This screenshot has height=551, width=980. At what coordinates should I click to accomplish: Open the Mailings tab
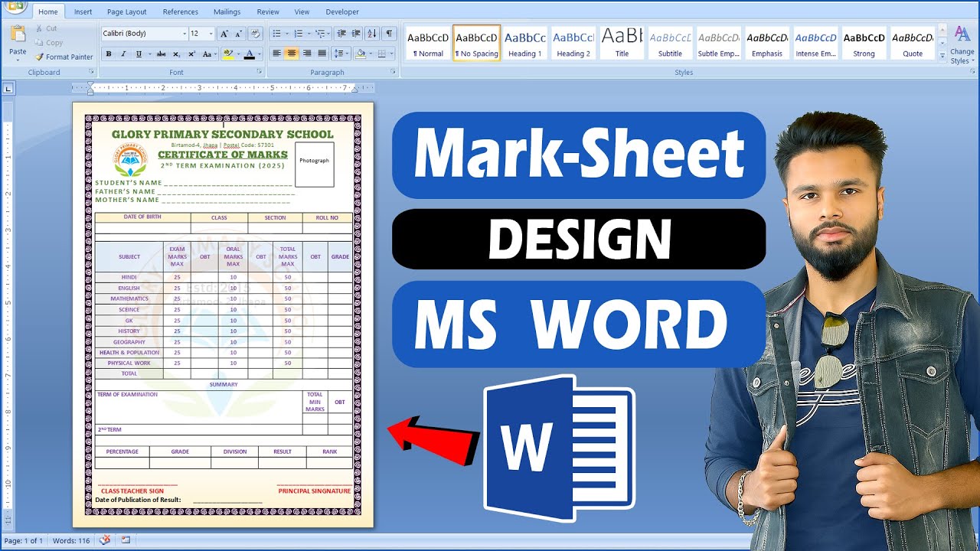(x=227, y=11)
